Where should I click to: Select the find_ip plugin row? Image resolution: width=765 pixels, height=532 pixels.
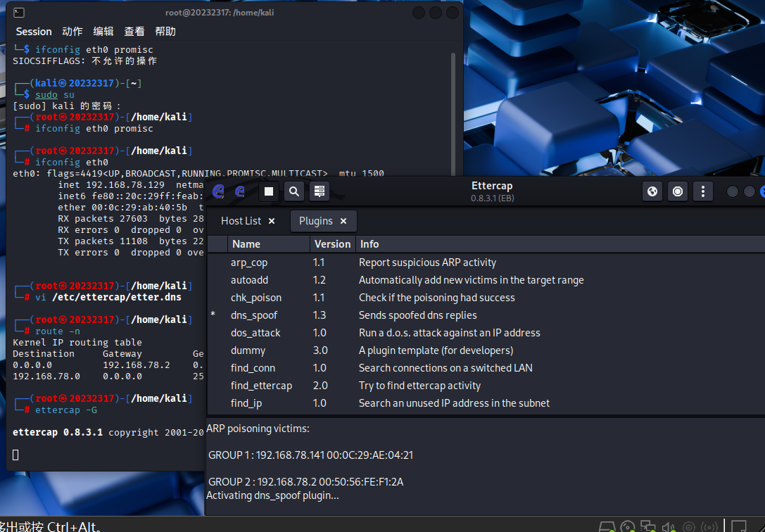(486, 403)
